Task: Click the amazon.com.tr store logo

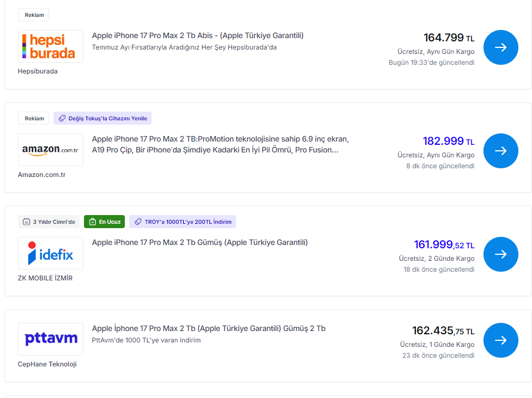Action: tap(51, 150)
